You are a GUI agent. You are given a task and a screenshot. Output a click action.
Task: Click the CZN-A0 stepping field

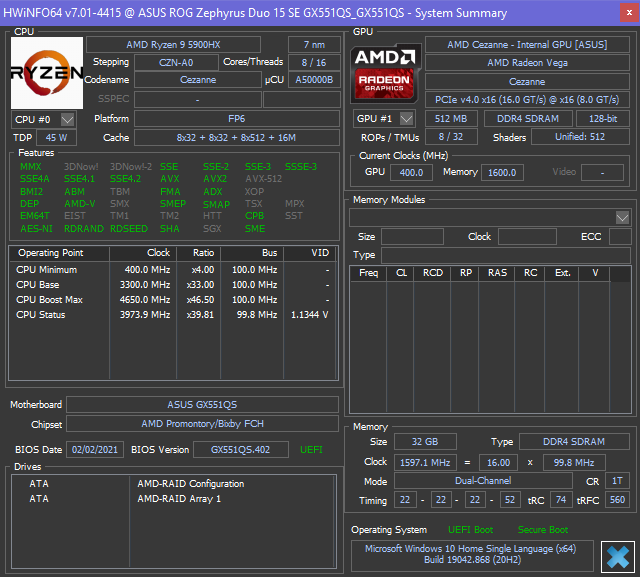(176, 62)
